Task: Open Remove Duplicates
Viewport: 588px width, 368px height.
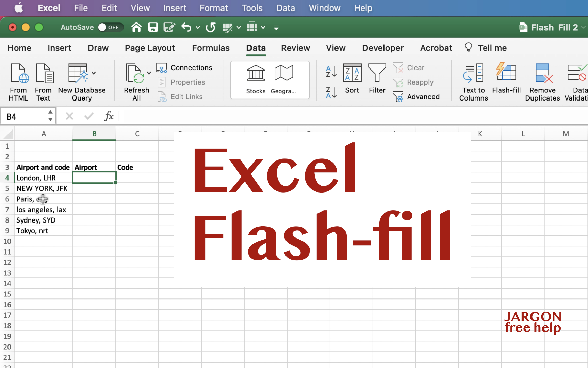Action: [x=542, y=82]
